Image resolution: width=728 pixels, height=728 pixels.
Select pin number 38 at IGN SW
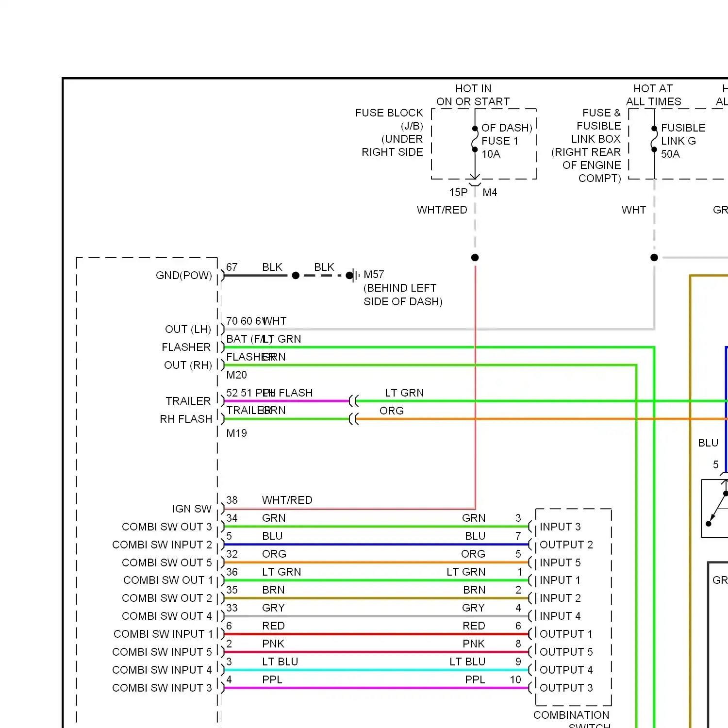tap(232, 500)
